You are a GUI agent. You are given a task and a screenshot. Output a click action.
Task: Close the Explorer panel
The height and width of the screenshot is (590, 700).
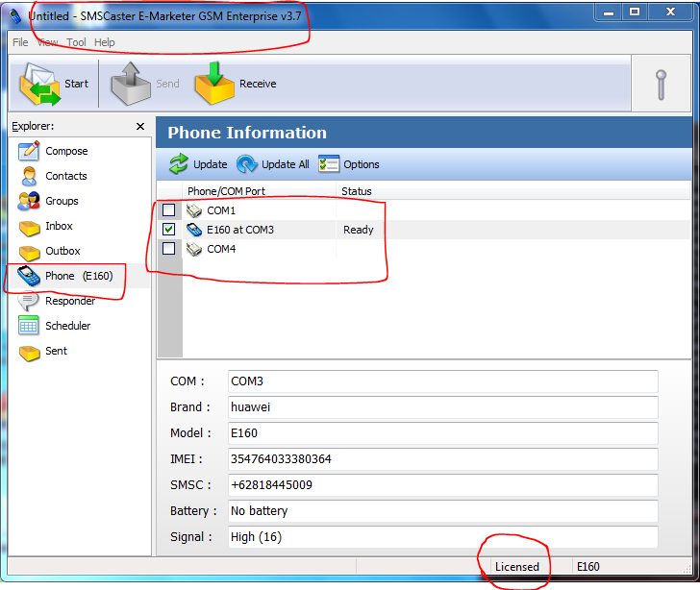140,126
